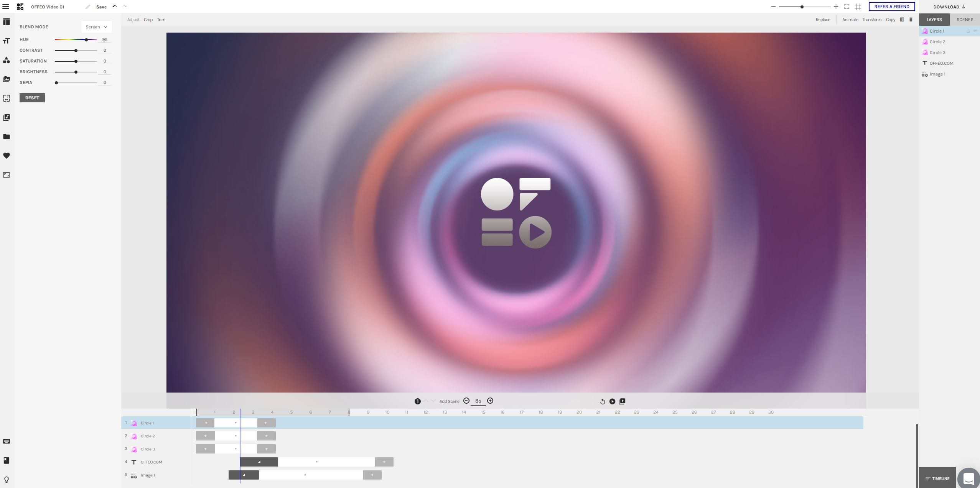Click the shapes/elements panel icon
This screenshot has width=980, height=488.
(6, 60)
